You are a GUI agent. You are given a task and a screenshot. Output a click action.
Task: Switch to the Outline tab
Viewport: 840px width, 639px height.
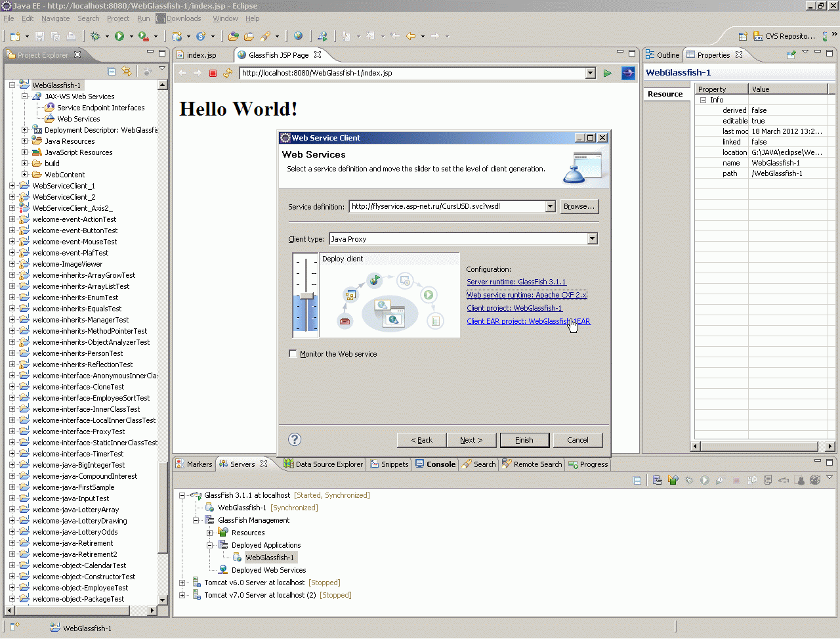(663, 55)
